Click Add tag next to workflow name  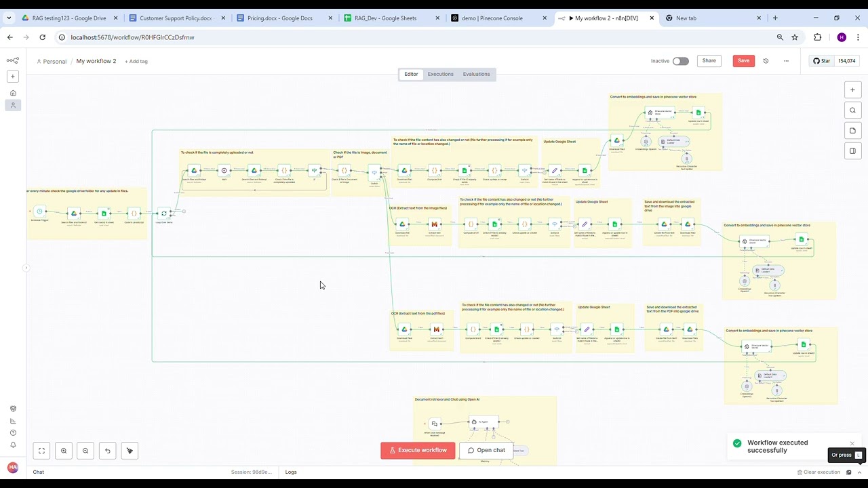pos(136,62)
